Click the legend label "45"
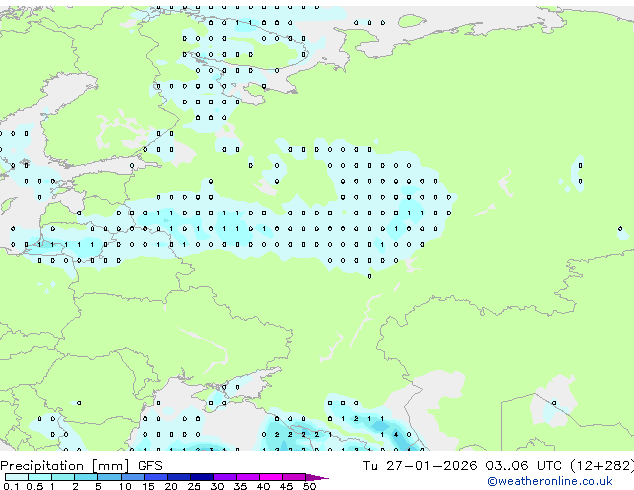The height and width of the screenshot is (490, 634). (x=286, y=486)
